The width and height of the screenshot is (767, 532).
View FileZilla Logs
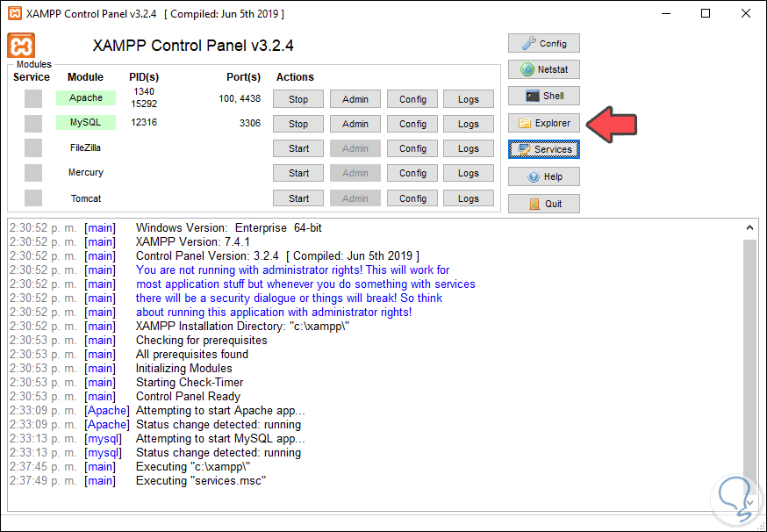click(x=469, y=148)
